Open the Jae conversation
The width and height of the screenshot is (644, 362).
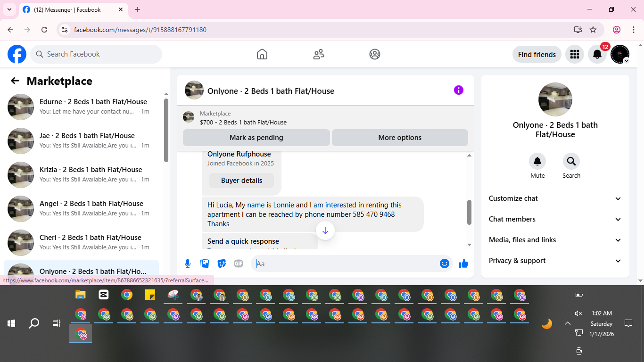click(x=81, y=140)
